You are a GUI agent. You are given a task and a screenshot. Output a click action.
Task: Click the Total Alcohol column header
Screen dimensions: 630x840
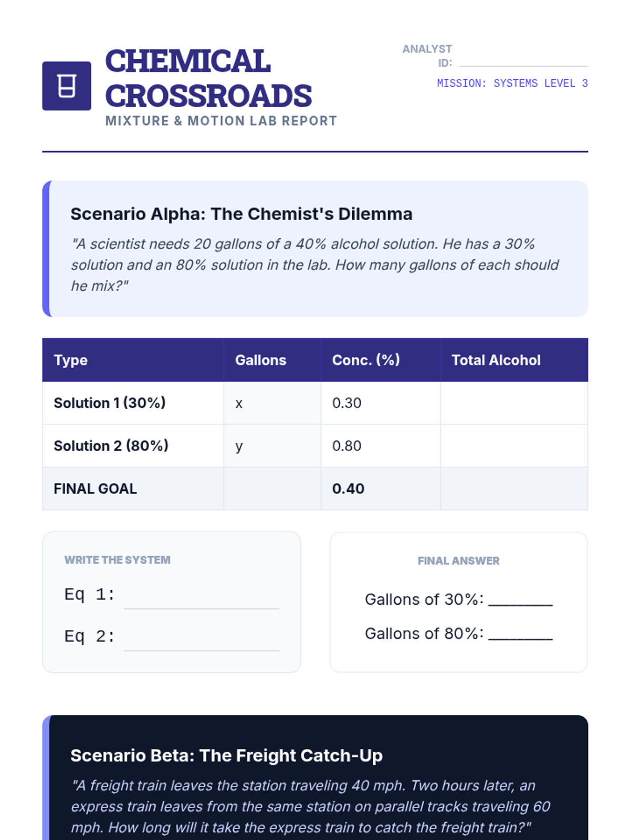496,360
